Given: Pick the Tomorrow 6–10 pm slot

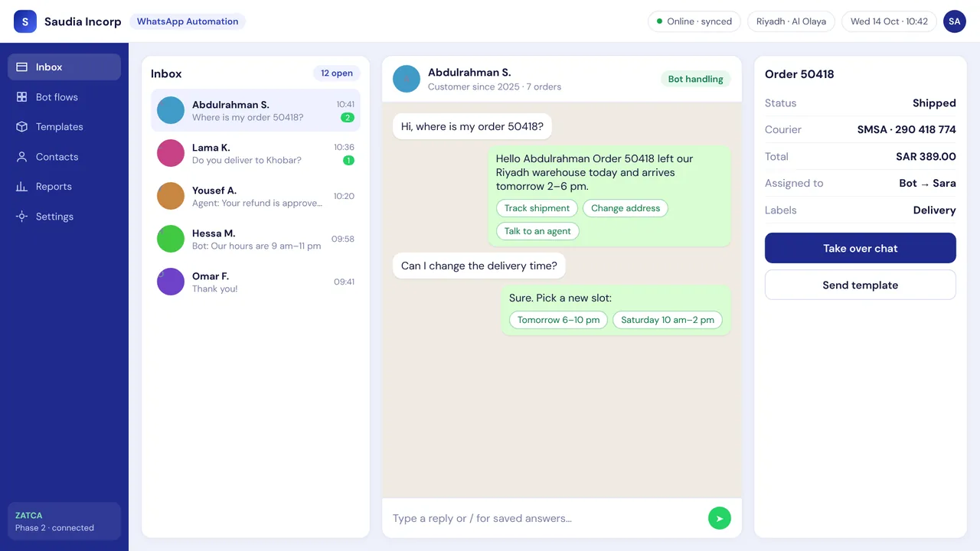Looking at the screenshot, I should [558, 320].
